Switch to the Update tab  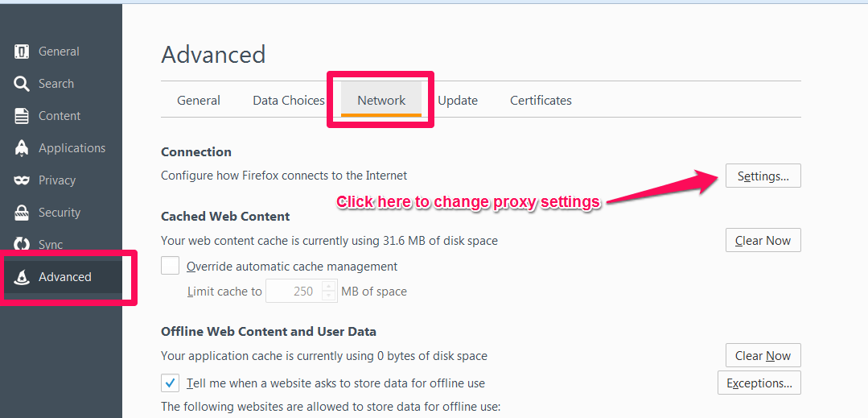coord(458,101)
